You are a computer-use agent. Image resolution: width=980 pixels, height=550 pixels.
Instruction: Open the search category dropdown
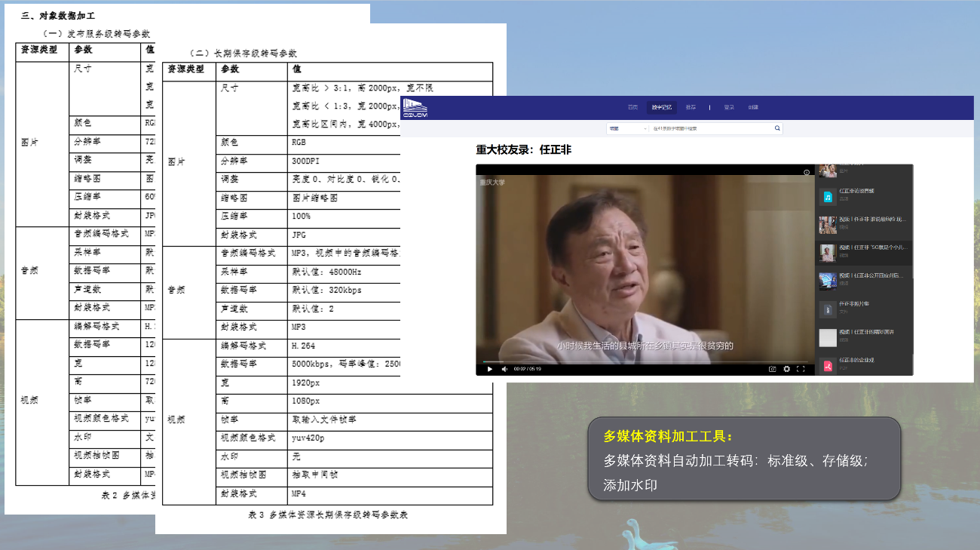pos(627,128)
